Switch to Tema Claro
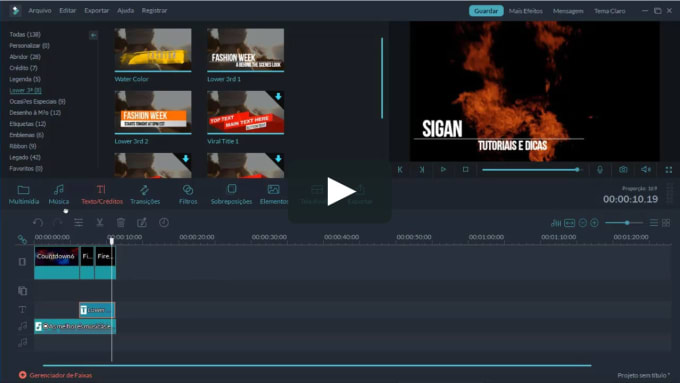The image size is (680, 383). click(x=609, y=11)
